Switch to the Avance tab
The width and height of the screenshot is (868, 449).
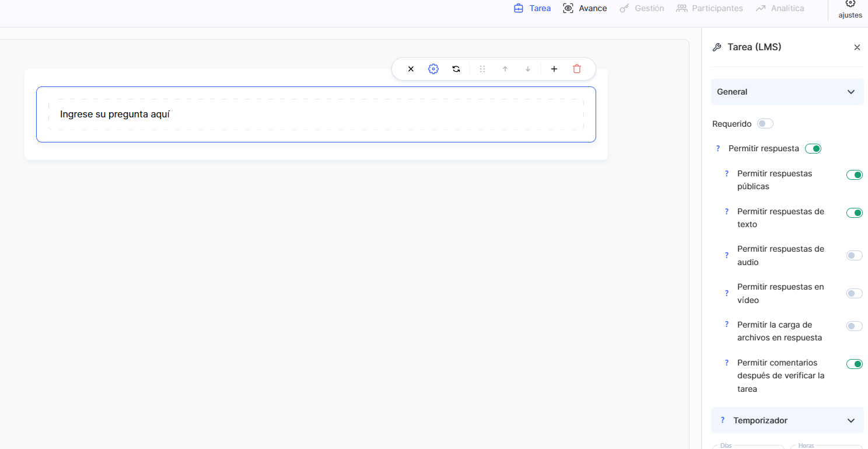click(x=584, y=8)
